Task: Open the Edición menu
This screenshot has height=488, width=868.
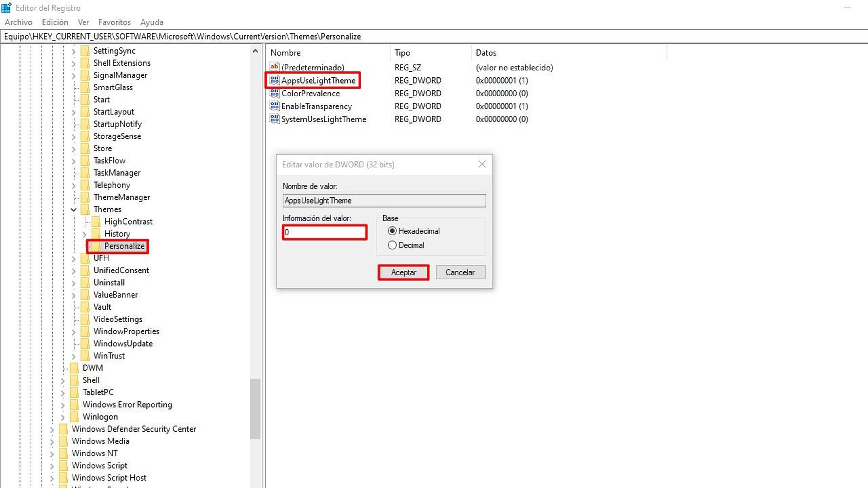Action: (x=55, y=22)
